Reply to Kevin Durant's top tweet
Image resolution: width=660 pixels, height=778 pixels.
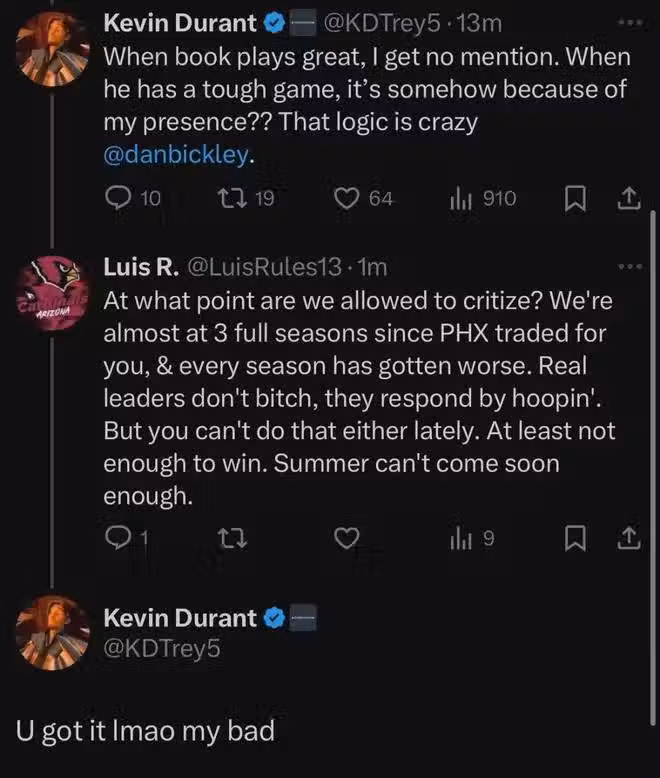(x=119, y=199)
